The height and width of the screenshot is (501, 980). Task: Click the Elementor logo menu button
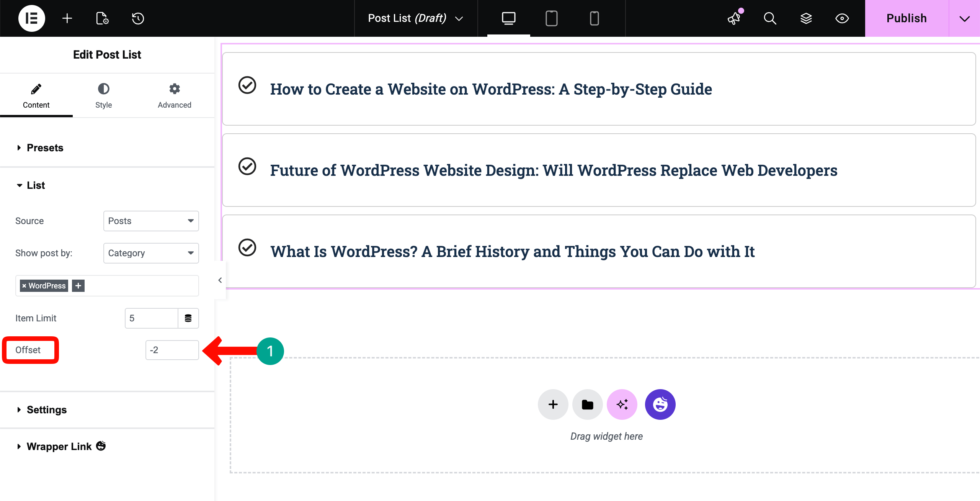tap(31, 18)
